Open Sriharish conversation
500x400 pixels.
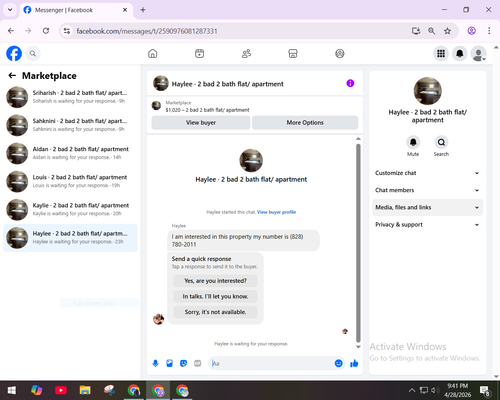click(70, 97)
